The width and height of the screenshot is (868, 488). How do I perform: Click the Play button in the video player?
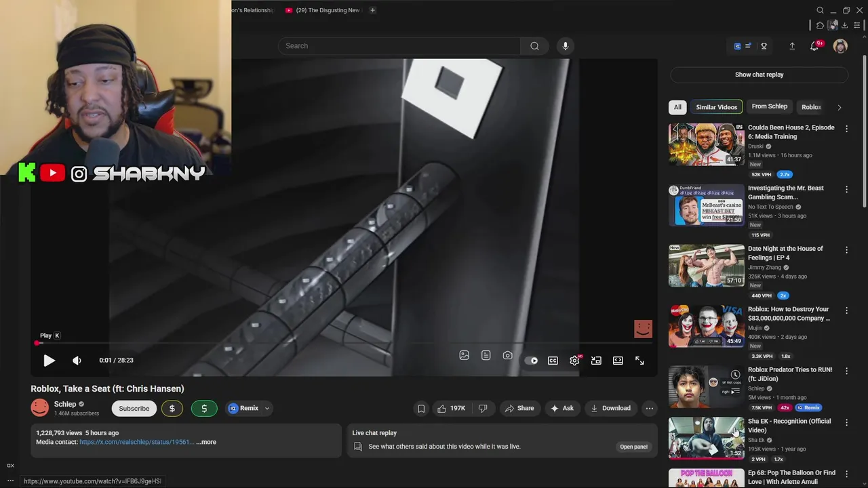pyautogui.click(x=49, y=361)
